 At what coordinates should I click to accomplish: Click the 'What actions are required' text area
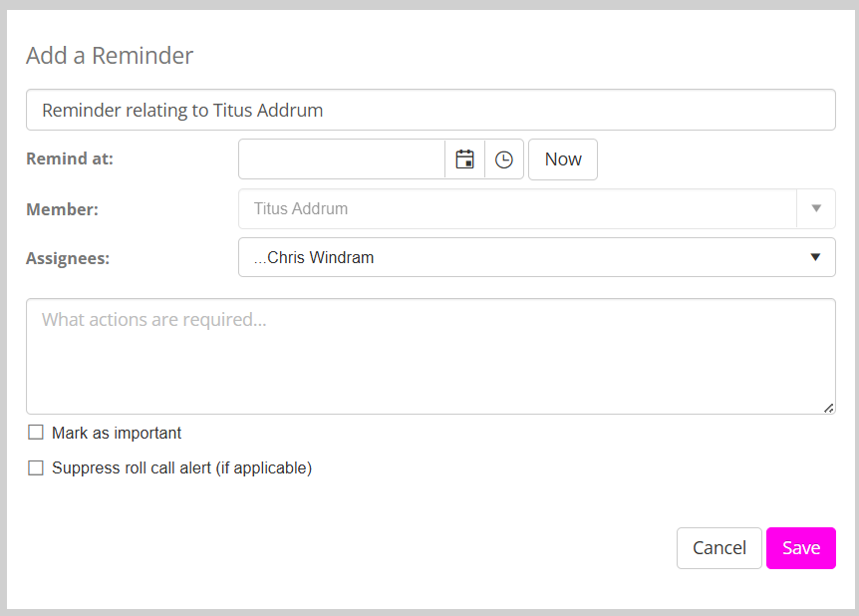click(430, 356)
